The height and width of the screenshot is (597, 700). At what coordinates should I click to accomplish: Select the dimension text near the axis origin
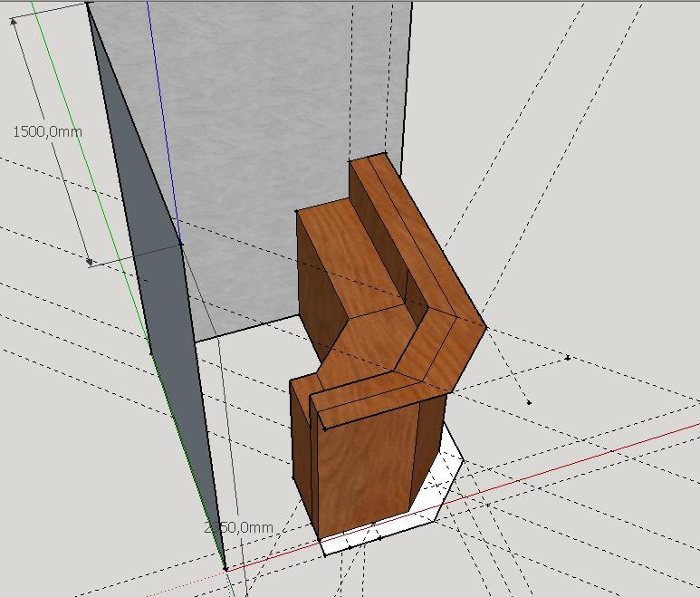(x=238, y=527)
